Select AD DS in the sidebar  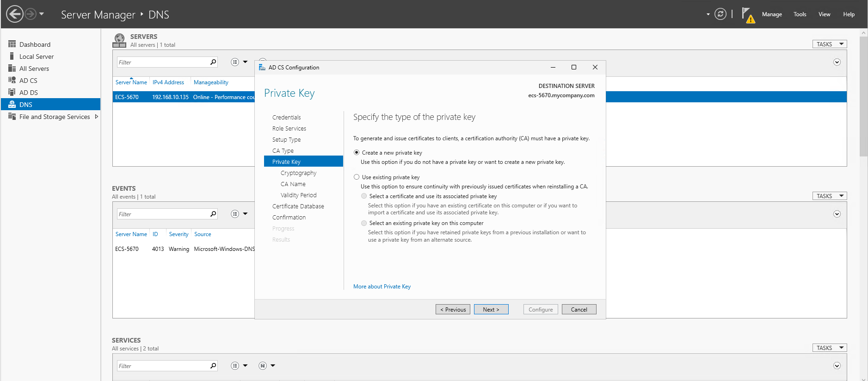tap(28, 93)
